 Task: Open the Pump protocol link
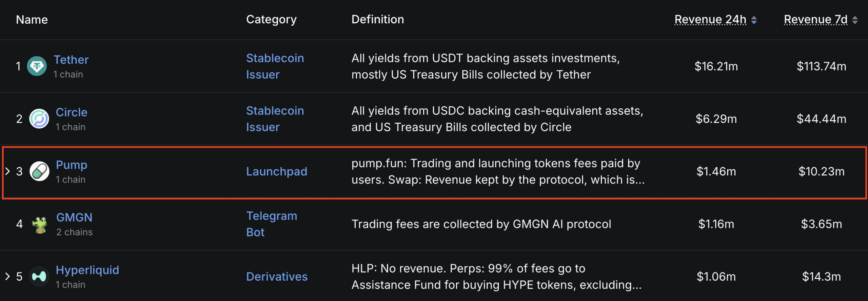click(72, 165)
